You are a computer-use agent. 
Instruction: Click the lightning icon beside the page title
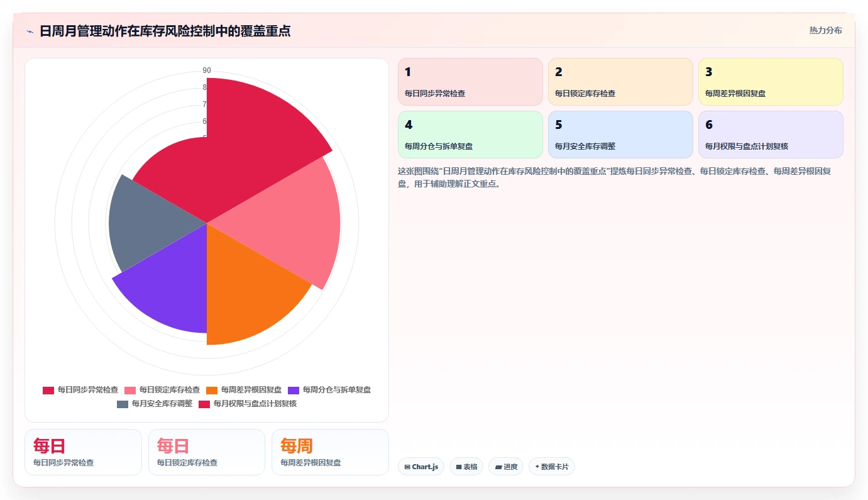click(30, 31)
